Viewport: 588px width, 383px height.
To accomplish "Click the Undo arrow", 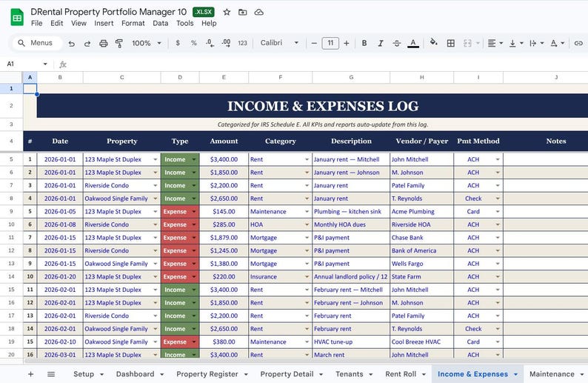I will tap(71, 44).
